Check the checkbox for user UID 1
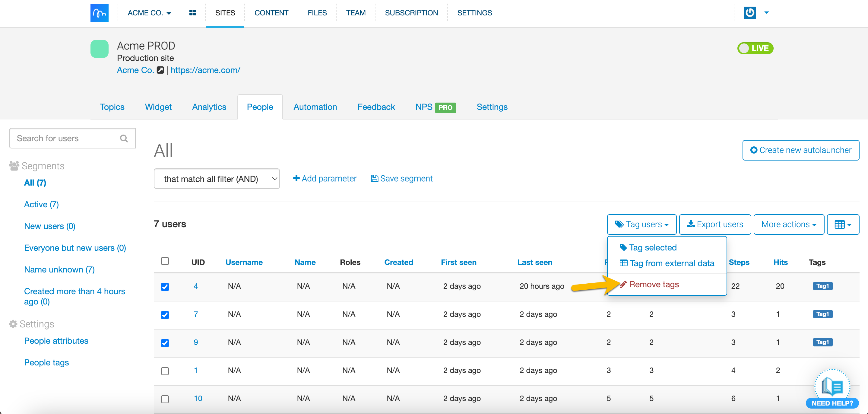The image size is (868, 414). pyautogui.click(x=165, y=371)
